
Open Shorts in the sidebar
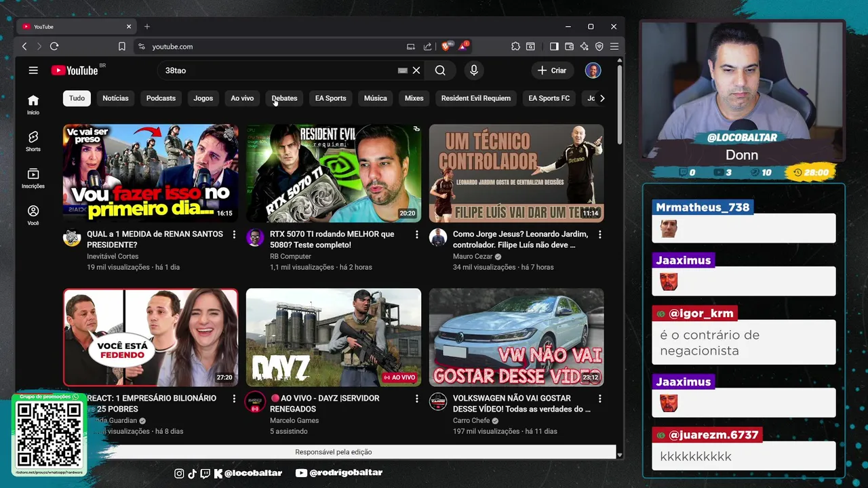(x=33, y=141)
